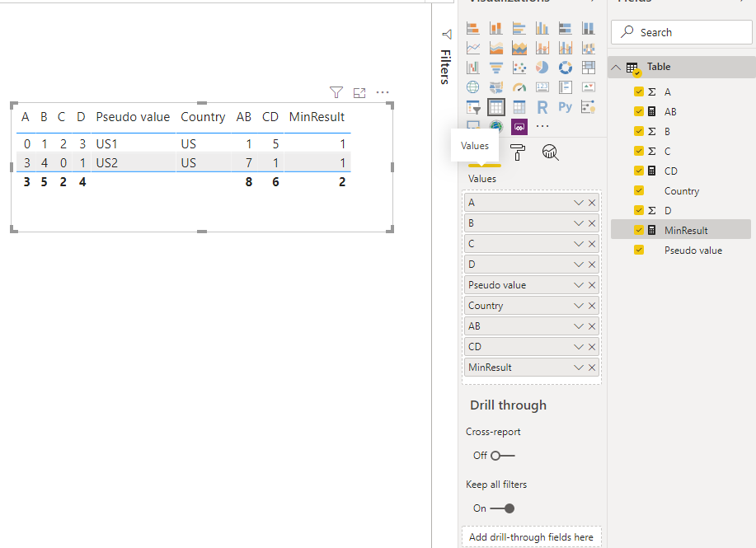Select the waterfall chart visual
Image resolution: width=756 pixels, height=548 pixels.
(x=473, y=68)
